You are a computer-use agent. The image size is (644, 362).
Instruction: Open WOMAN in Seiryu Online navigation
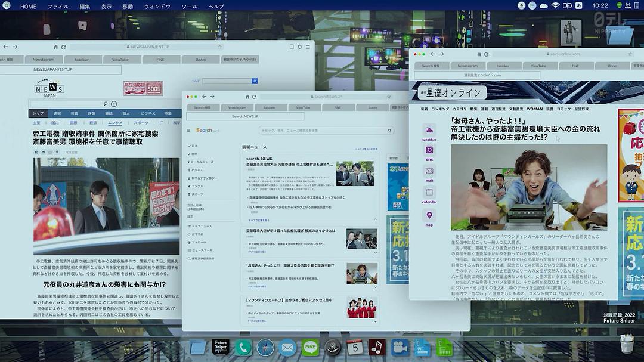click(534, 109)
